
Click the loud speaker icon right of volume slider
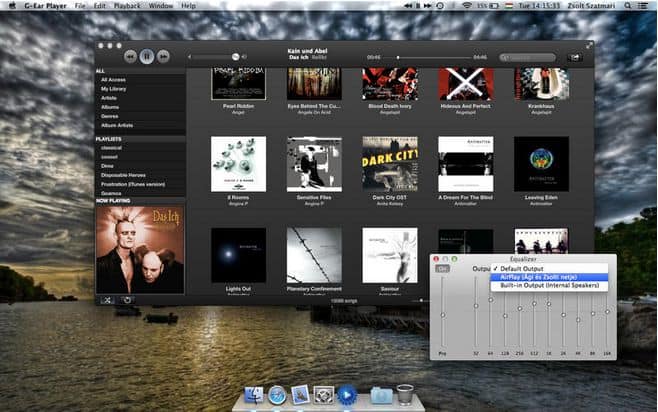244,57
